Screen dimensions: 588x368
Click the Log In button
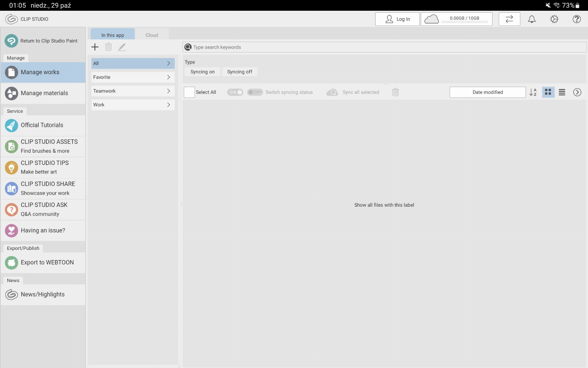(397, 19)
